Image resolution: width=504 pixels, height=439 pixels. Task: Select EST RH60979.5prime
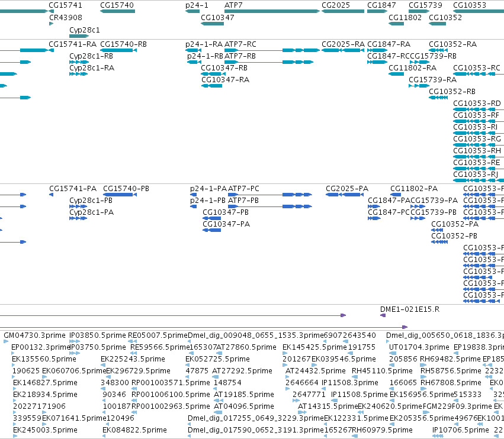point(383,430)
